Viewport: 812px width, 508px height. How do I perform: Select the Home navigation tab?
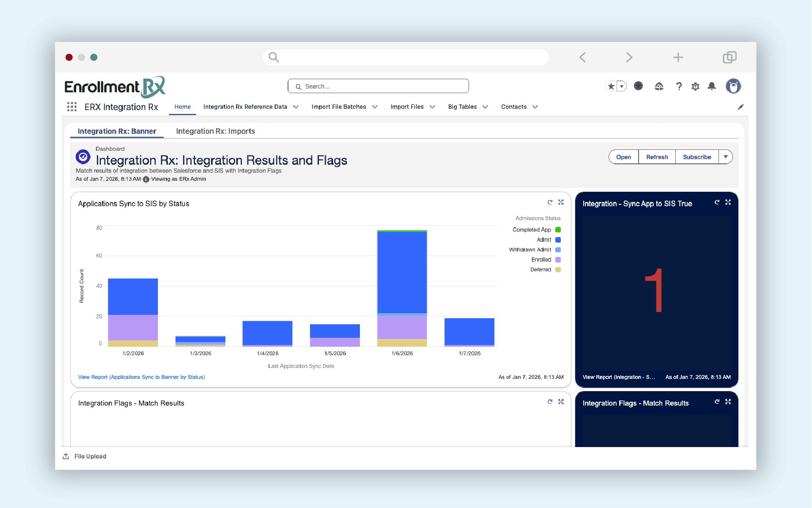pos(182,107)
